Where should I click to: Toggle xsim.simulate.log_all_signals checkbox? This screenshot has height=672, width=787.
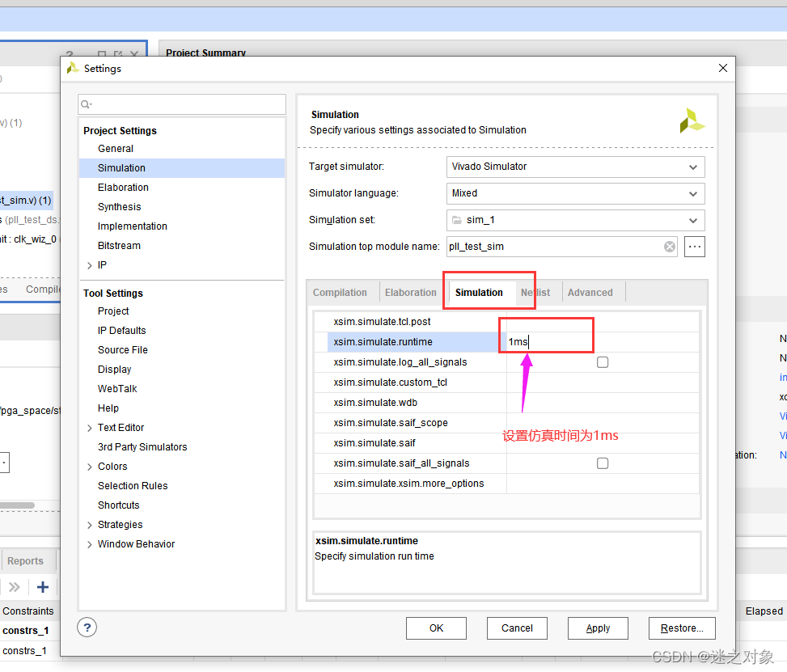[x=603, y=362]
